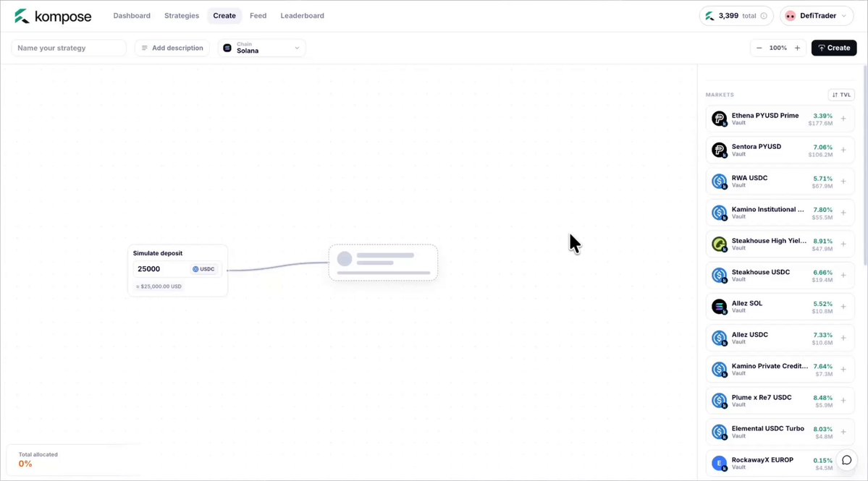Screen dimensions: 868x481
Task: Click the black Create button
Action: pos(834,48)
